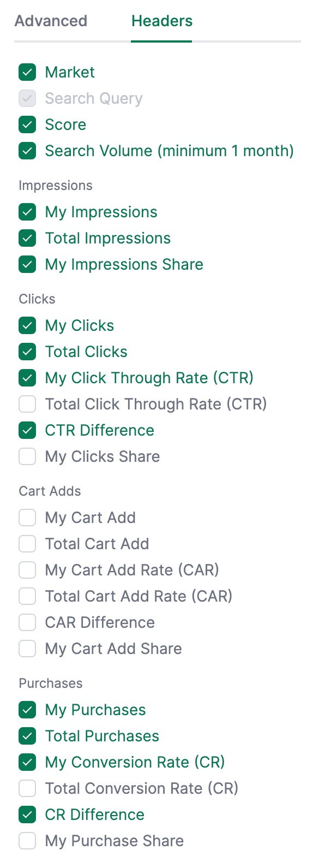The height and width of the screenshot is (868, 313).
Task: Disable Search Volume (minimum 1 month)
Action: click(x=27, y=151)
